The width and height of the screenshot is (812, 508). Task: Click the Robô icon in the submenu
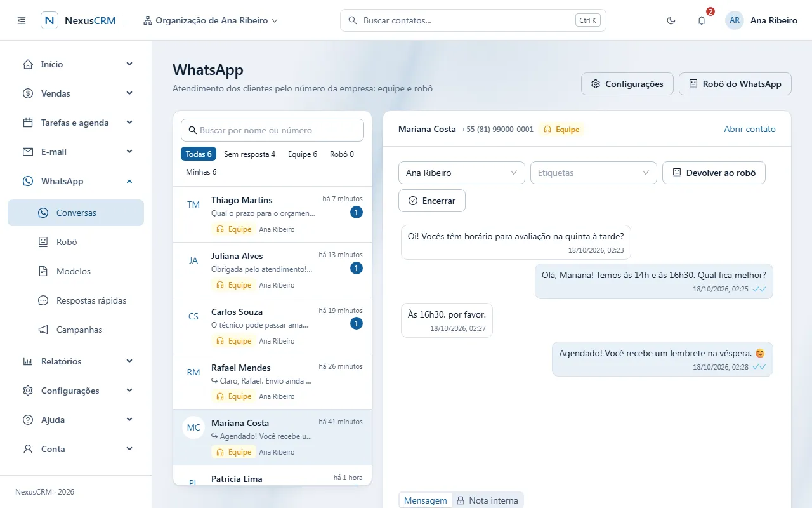(x=43, y=242)
